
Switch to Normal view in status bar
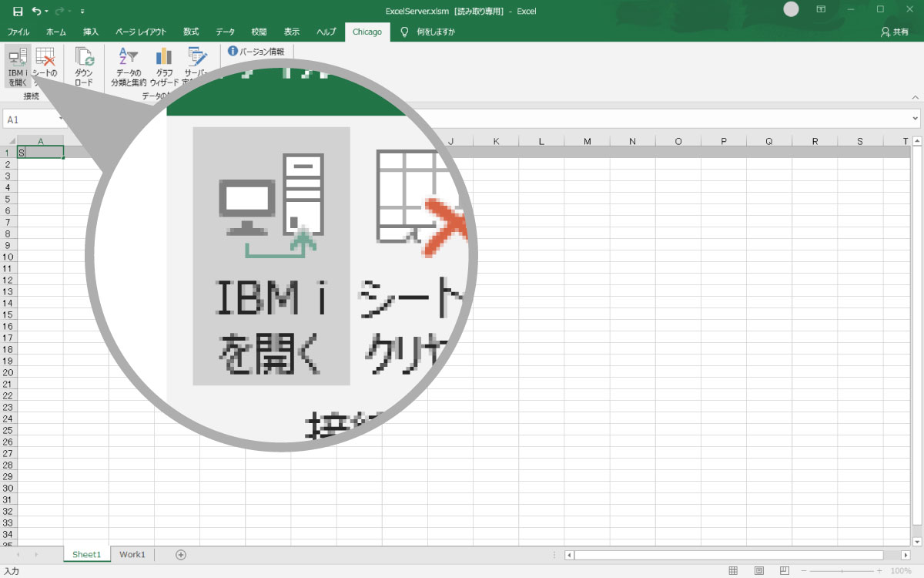733,570
